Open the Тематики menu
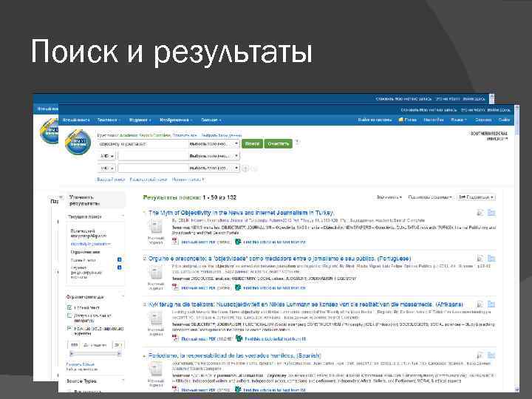 tap(109, 120)
